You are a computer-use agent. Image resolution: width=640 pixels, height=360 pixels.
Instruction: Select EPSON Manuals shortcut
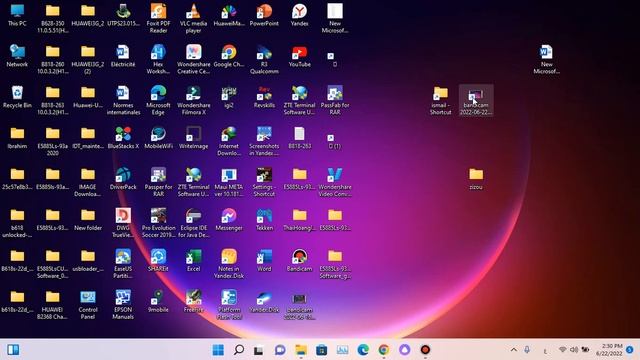(x=123, y=304)
